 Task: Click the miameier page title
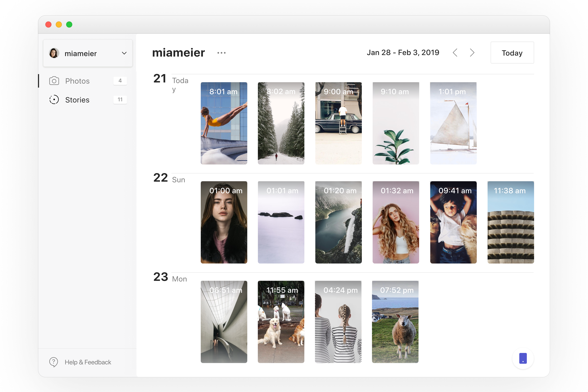[179, 53]
